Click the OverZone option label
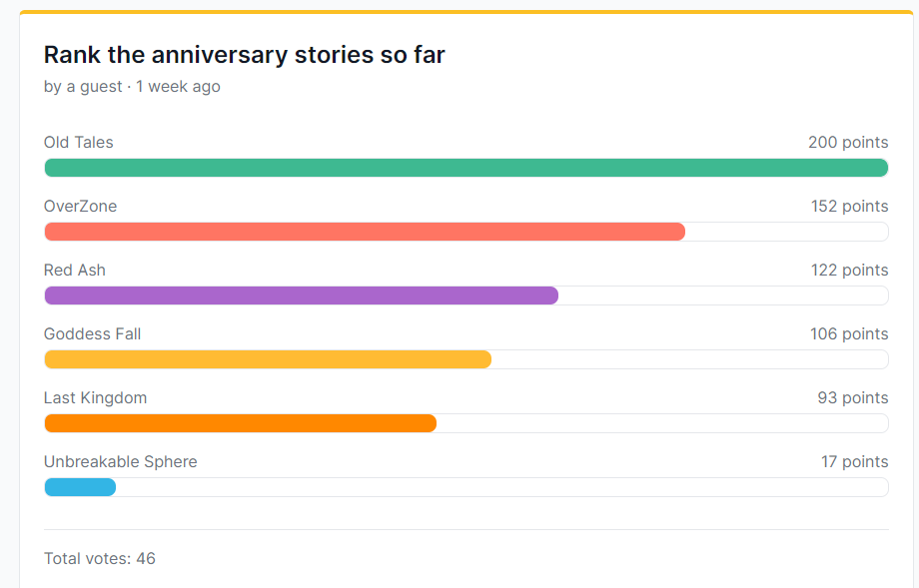 click(x=80, y=207)
